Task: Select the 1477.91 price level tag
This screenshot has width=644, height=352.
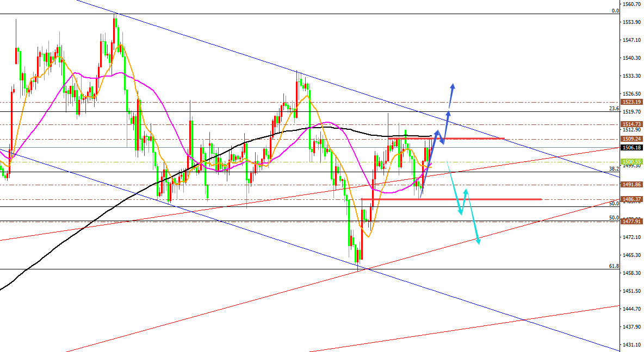Action: tap(632, 222)
